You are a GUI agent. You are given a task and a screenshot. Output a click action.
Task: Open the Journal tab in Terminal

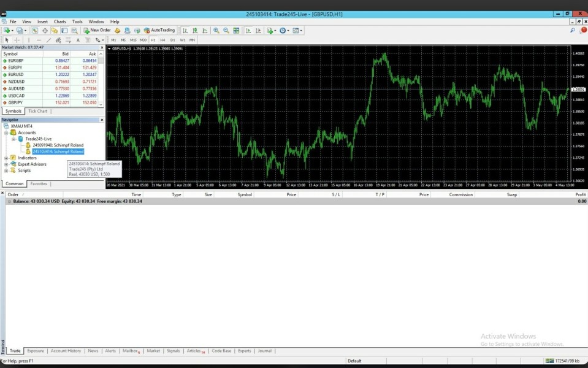264,351
